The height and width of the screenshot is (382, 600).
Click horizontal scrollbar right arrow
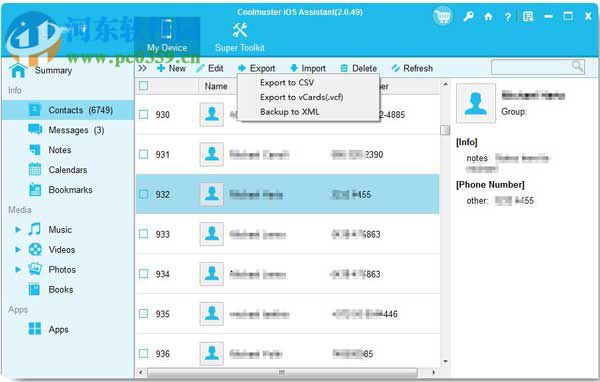tap(434, 372)
